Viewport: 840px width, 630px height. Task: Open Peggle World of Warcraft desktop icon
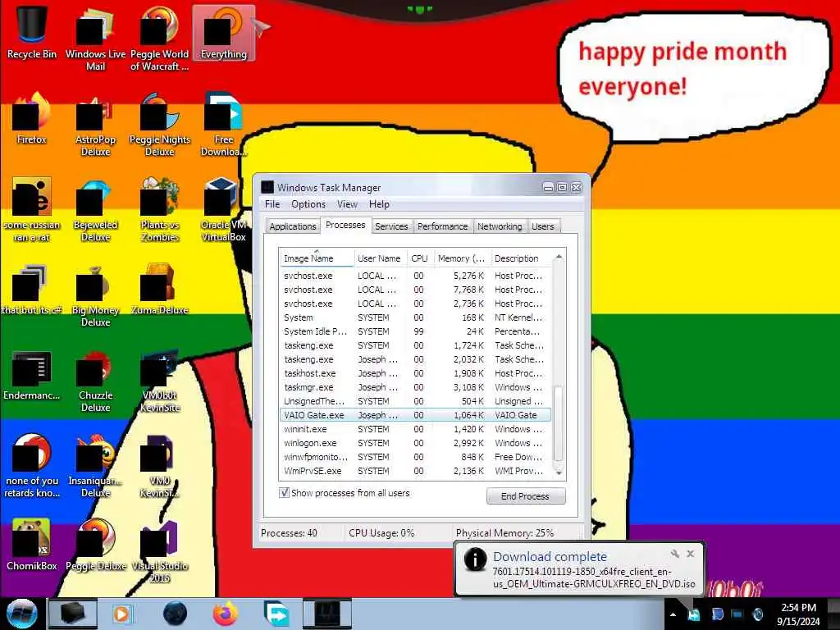click(x=160, y=39)
